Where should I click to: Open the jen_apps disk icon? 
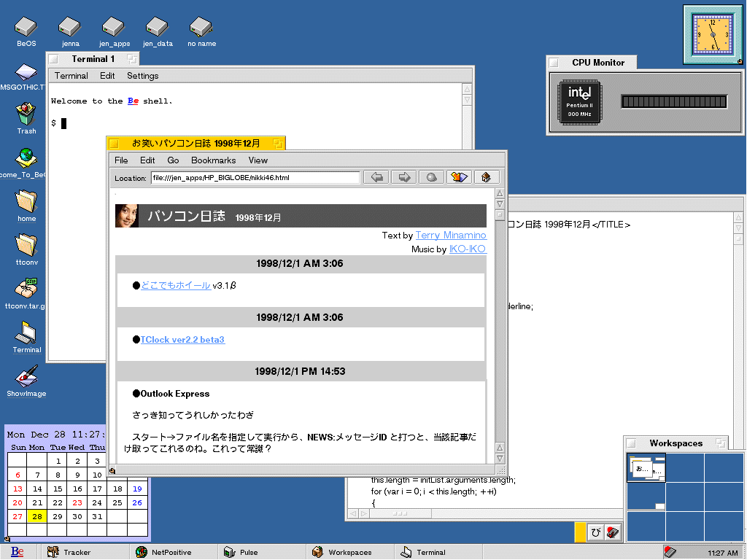(115, 28)
